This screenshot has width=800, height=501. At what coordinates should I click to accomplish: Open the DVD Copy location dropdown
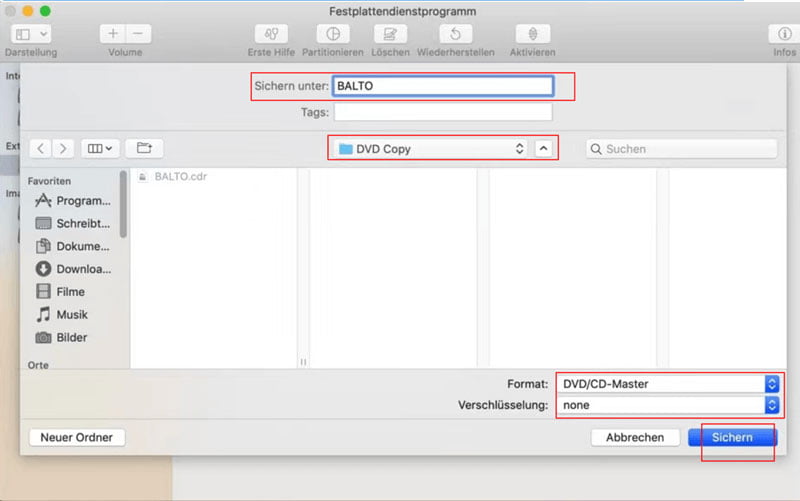[429, 148]
